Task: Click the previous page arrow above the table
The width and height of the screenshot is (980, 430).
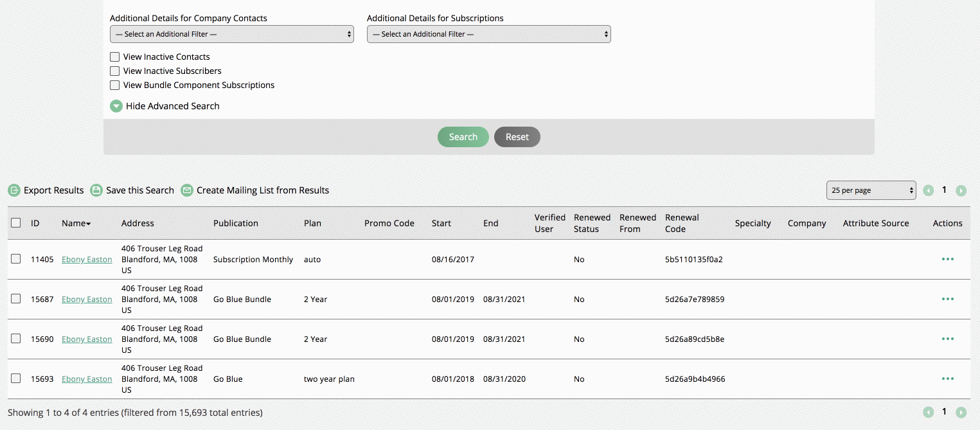Action: (x=928, y=190)
